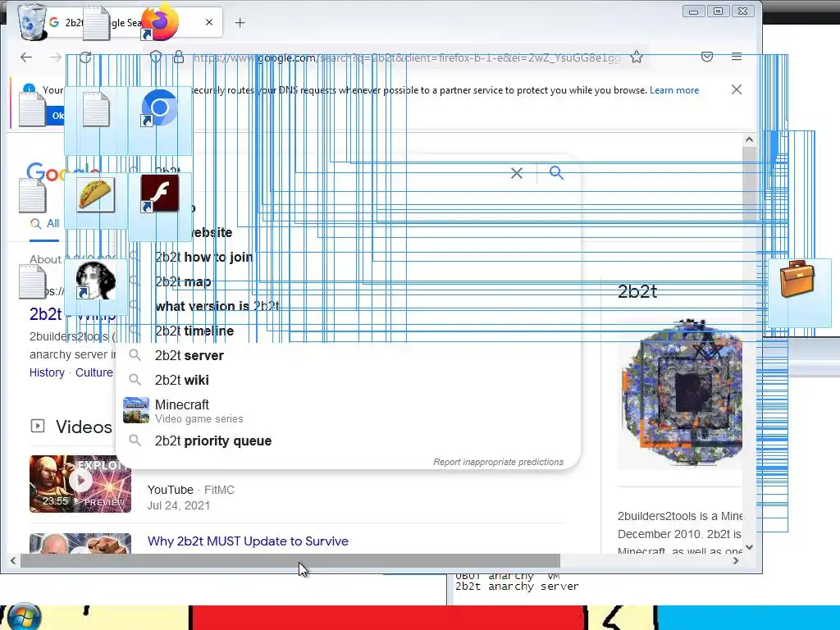This screenshot has height=630, width=840.
Task: Click the 2b2t knowledge panel title
Action: pyautogui.click(x=637, y=291)
